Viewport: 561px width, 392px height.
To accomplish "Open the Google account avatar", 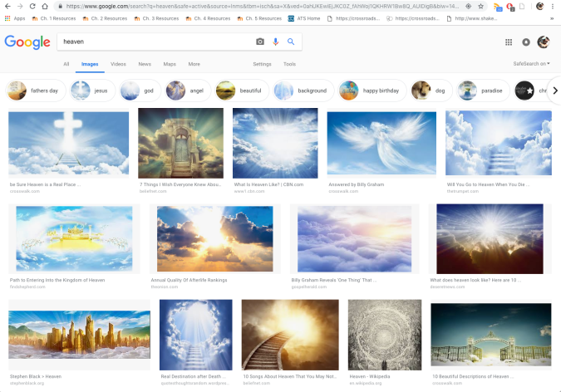I will coord(544,42).
